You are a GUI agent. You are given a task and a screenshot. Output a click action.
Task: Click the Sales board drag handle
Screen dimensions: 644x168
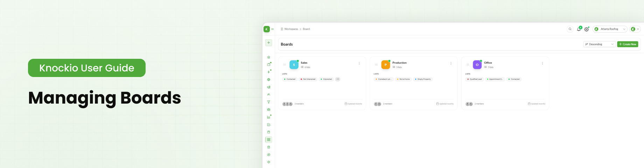285,65
